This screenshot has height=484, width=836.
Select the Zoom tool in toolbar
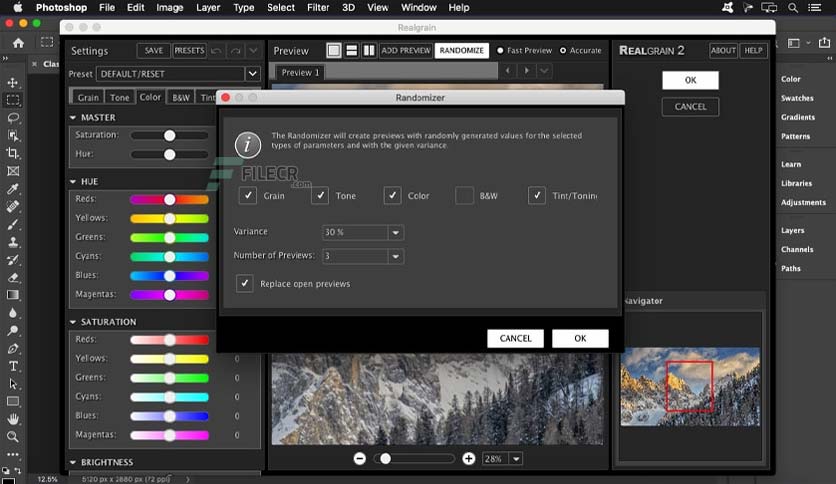(13, 437)
